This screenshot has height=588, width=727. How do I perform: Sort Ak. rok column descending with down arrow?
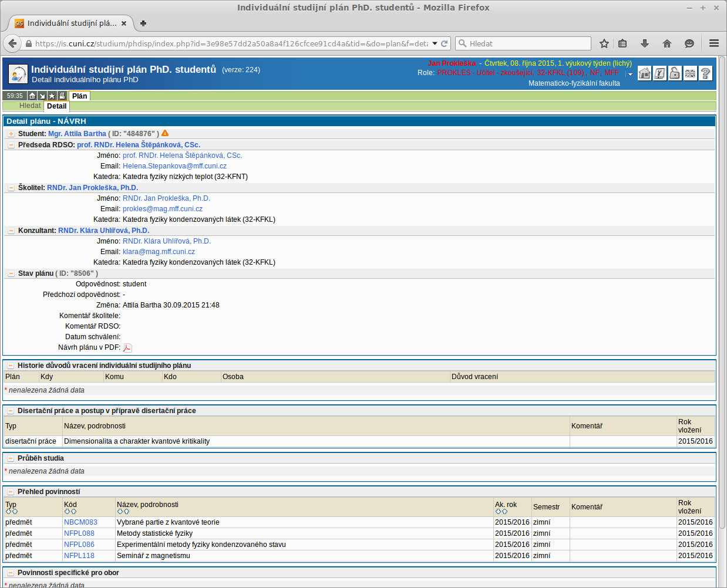point(498,512)
